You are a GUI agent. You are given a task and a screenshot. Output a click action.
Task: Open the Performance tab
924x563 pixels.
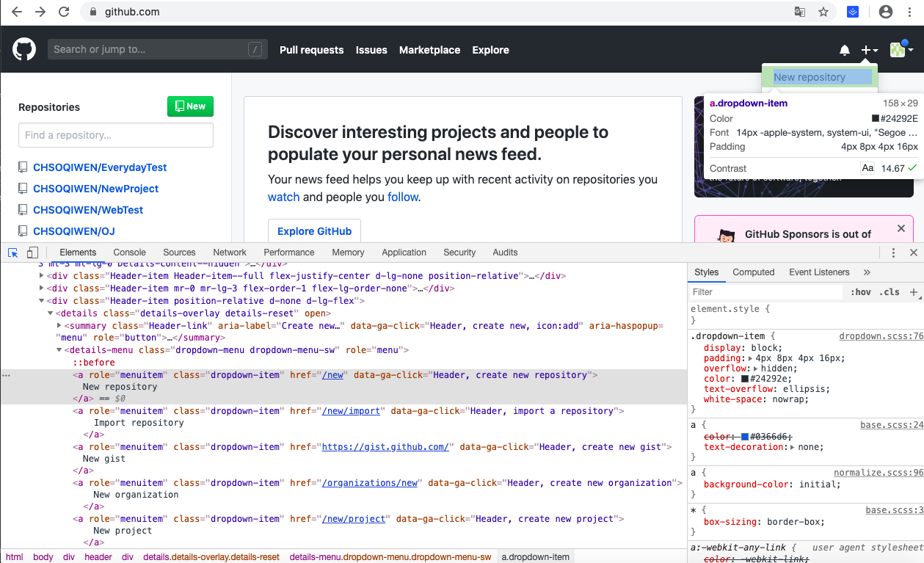[289, 253]
